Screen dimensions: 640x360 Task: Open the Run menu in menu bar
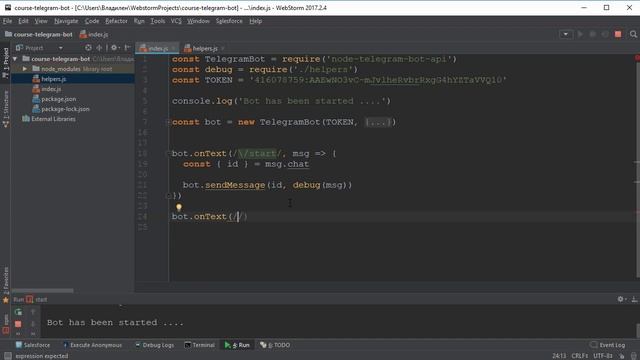(139, 21)
